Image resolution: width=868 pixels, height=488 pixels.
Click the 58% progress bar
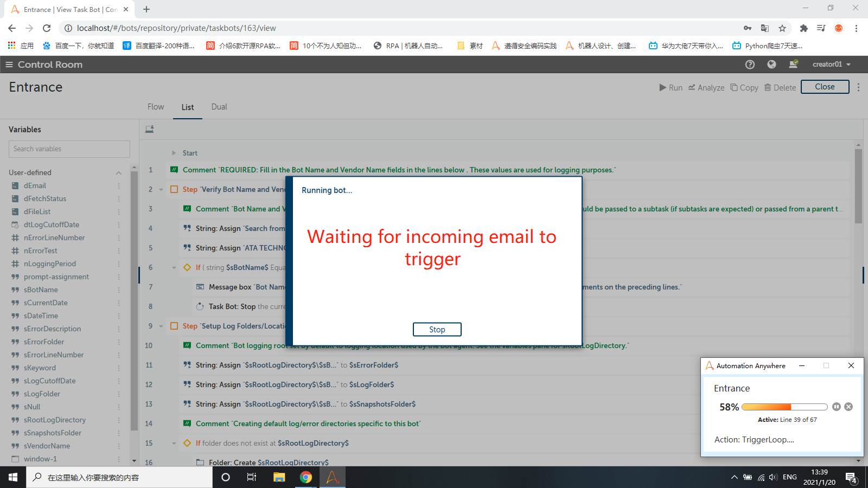point(784,407)
